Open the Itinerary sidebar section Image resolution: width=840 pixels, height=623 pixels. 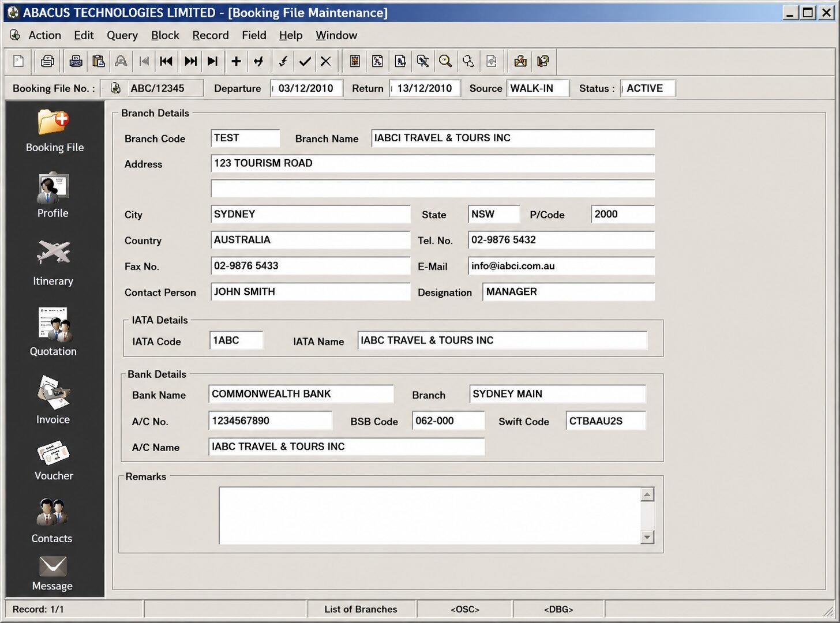(53, 263)
